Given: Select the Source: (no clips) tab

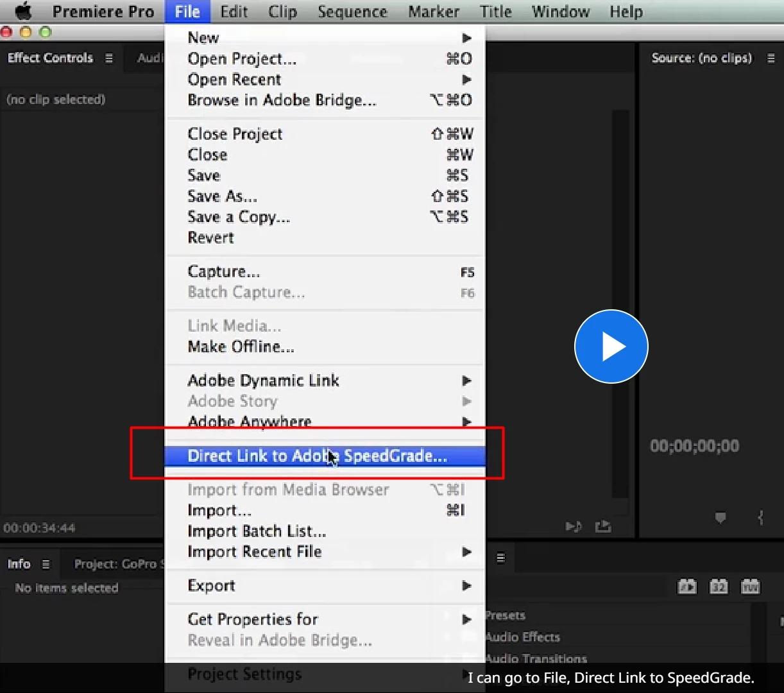Looking at the screenshot, I should click(x=701, y=58).
